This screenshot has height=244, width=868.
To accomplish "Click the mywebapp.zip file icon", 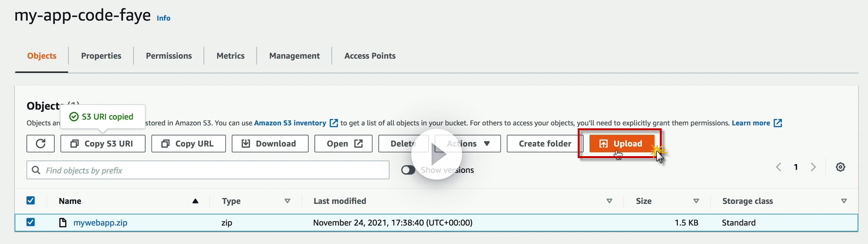I will point(63,223).
